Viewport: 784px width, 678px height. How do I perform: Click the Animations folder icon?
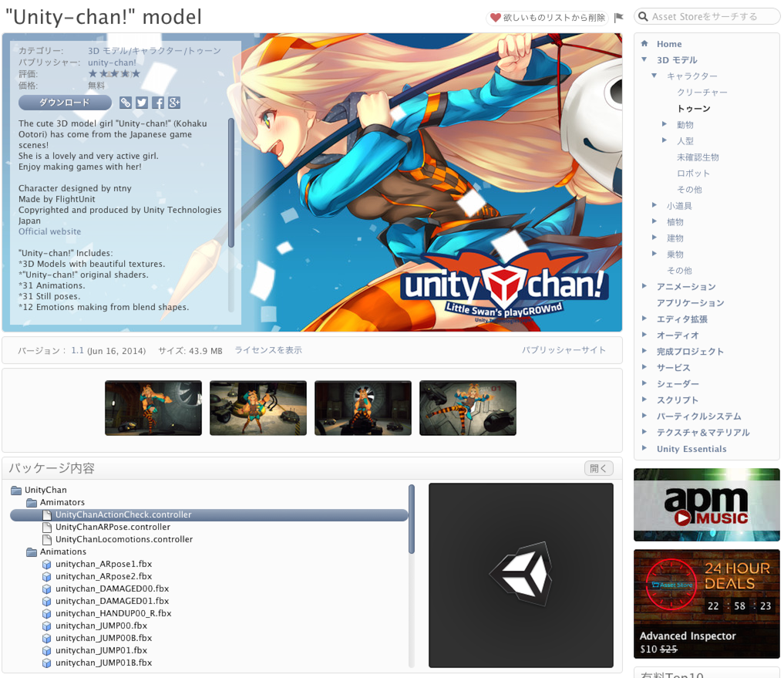click(32, 552)
